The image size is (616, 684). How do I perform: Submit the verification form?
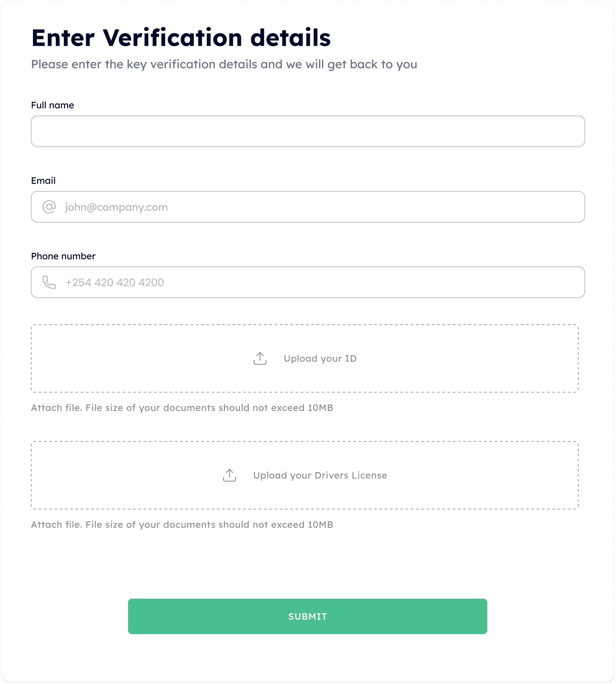tap(308, 616)
